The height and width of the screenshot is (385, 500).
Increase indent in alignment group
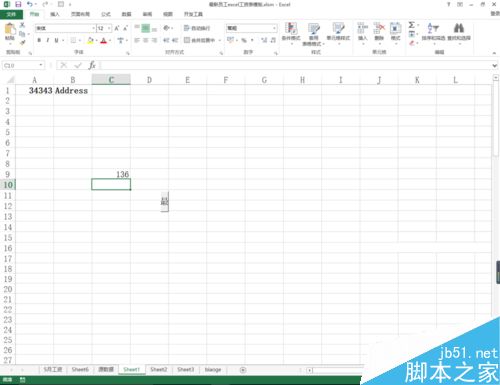pyautogui.click(x=175, y=40)
